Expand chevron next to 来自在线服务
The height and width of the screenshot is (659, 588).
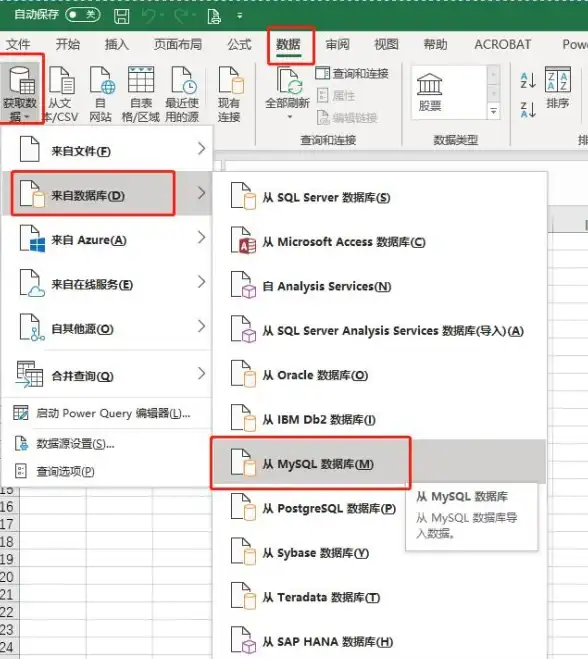(202, 282)
